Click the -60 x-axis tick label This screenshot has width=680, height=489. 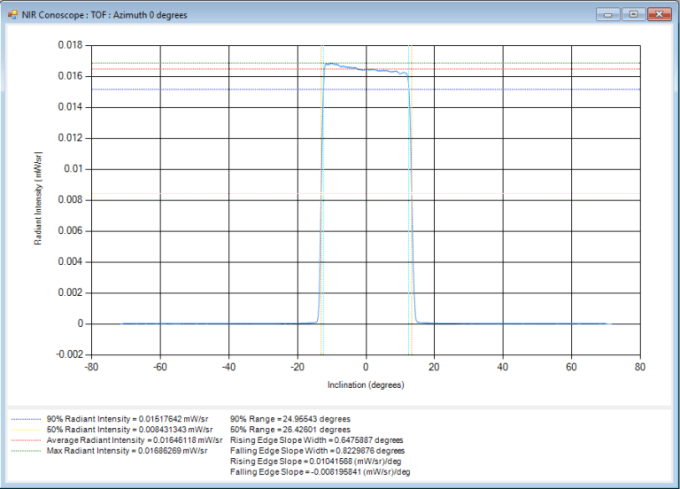click(x=160, y=367)
